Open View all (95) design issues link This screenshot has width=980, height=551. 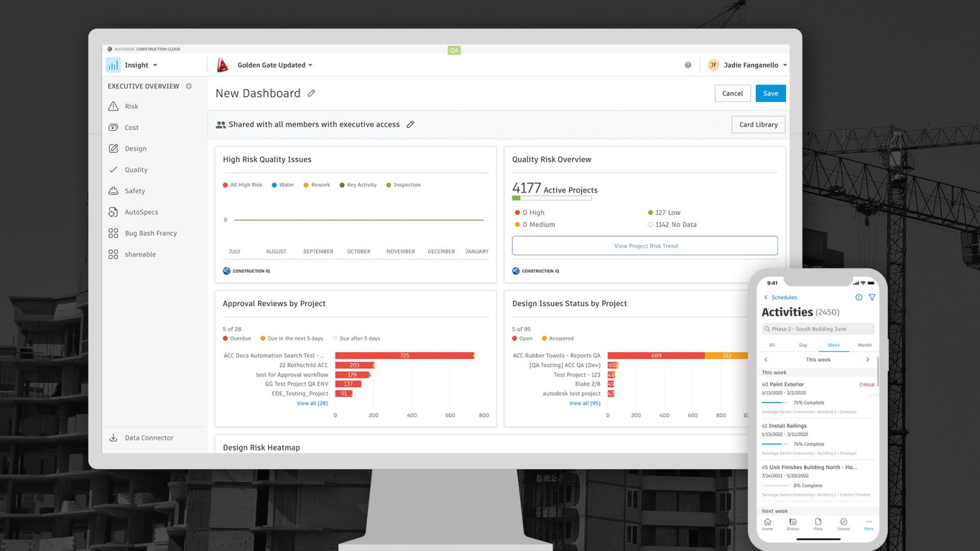(x=584, y=403)
